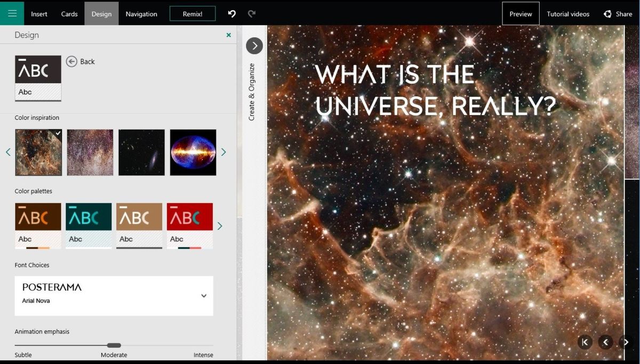Undo the last action

(231, 14)
